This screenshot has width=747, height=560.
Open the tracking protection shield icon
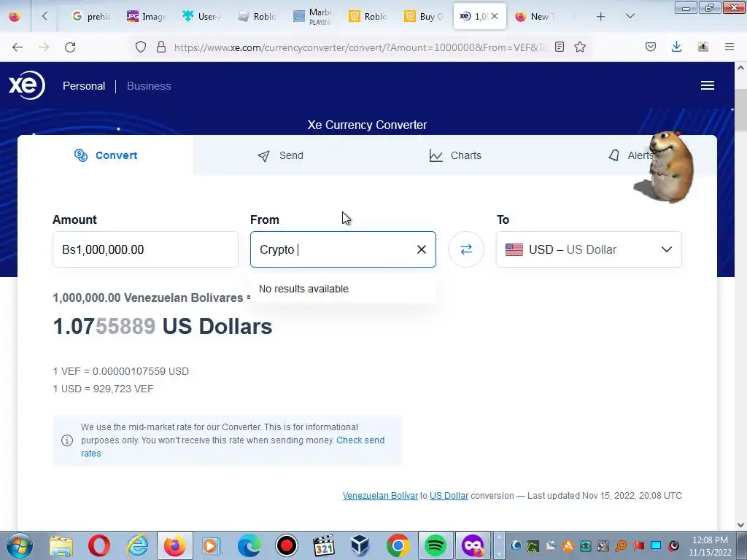141,47
